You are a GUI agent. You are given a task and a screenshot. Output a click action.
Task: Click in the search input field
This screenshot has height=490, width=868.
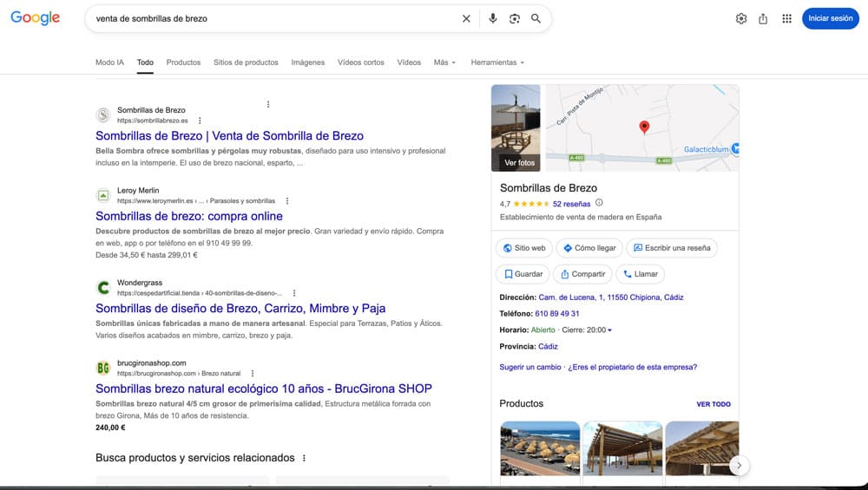pyautogui.click(x=274, y=18)
